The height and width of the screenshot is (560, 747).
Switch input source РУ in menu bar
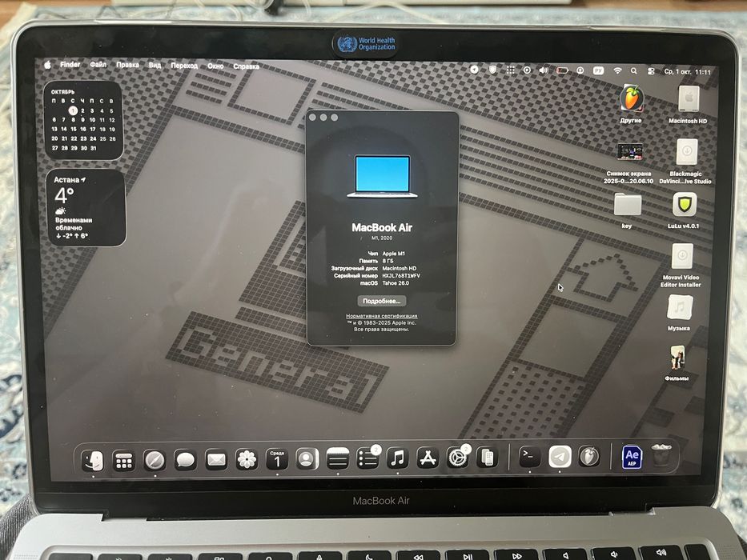coord(598,70)
